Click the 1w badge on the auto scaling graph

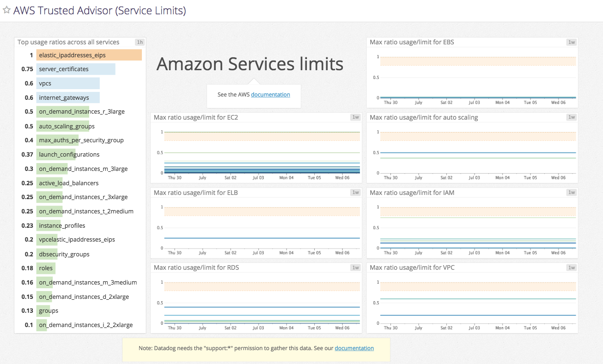[571, 117]
